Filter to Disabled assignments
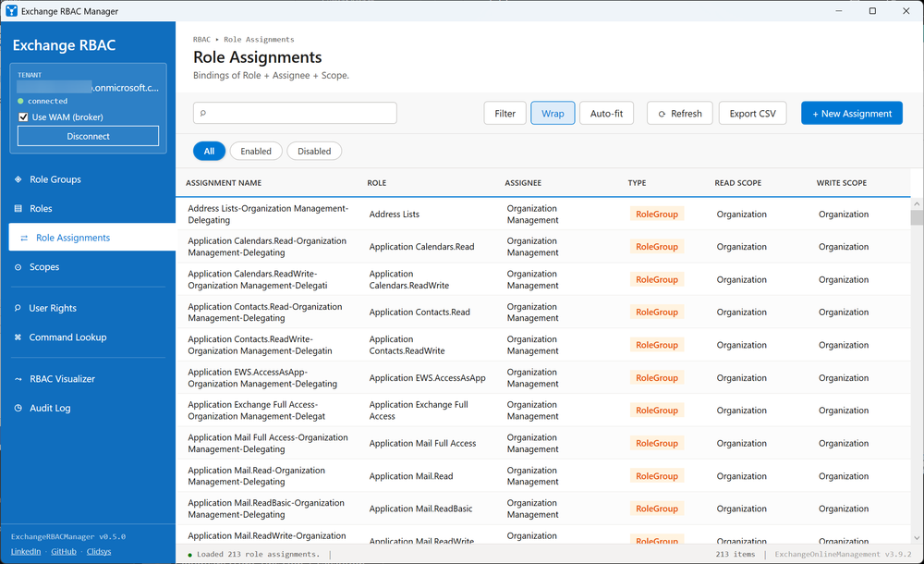This screenshot has width=924, height=564. click(314, 151)
